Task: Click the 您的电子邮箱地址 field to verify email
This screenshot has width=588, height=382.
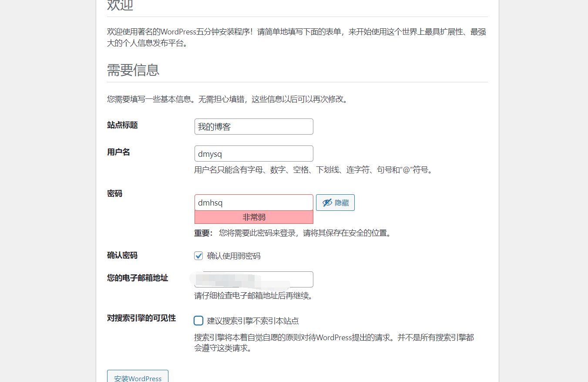Action: [x=254, y=279]
